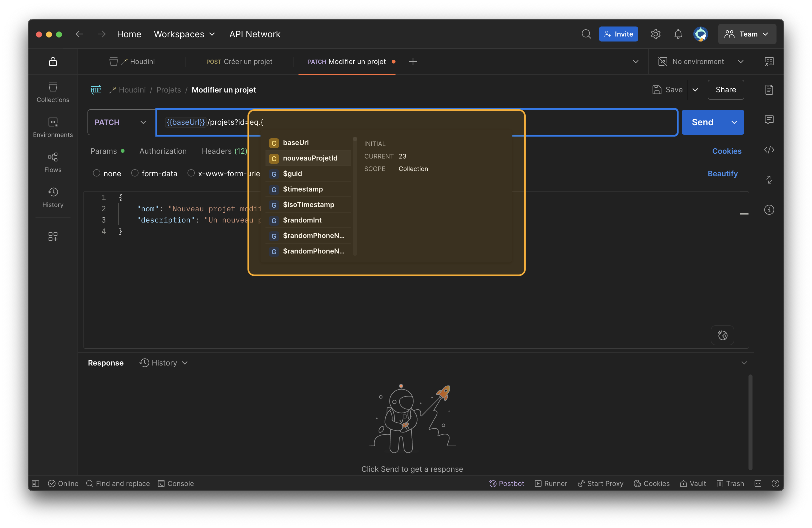Click the Beautify link
The height and width of the screenshot is (528, 812).
click(722, 173)
